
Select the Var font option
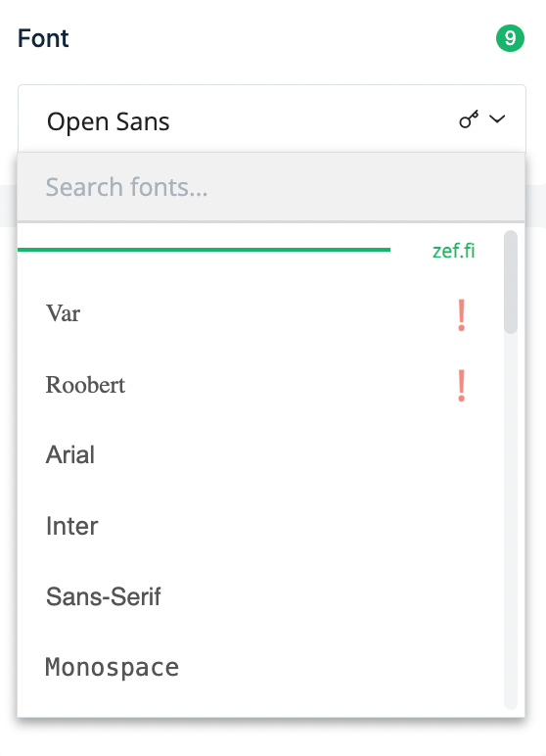(260, 314)
